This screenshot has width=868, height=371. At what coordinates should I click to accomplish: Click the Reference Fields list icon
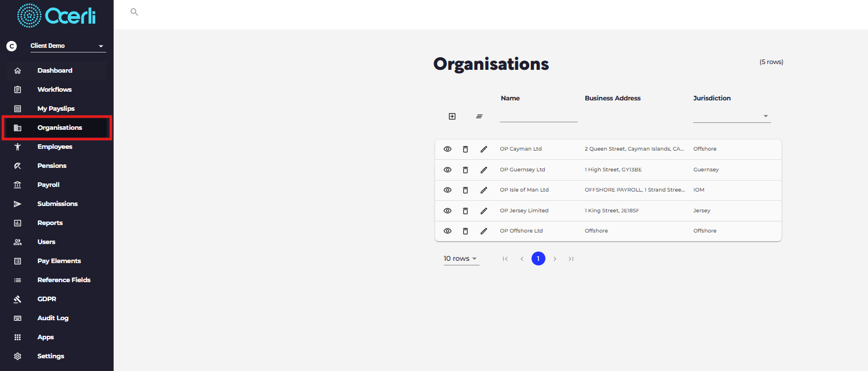point(17,280)
